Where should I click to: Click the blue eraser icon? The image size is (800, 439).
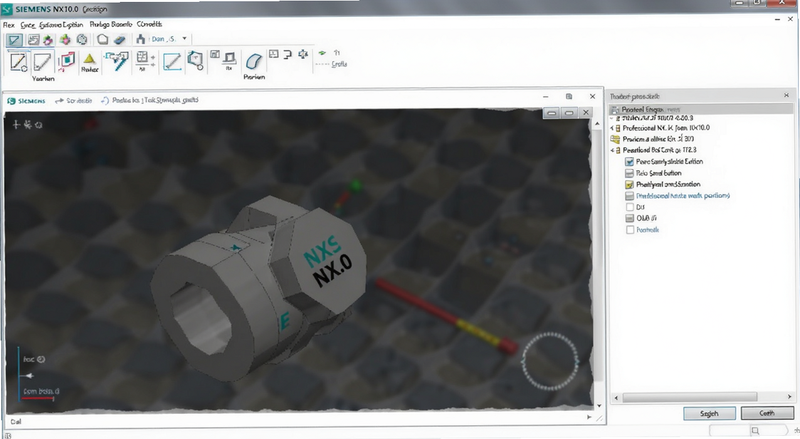click(119, 39)
